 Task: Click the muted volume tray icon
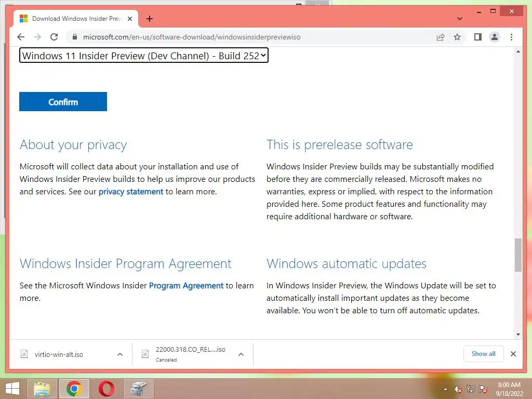point(458,389)
